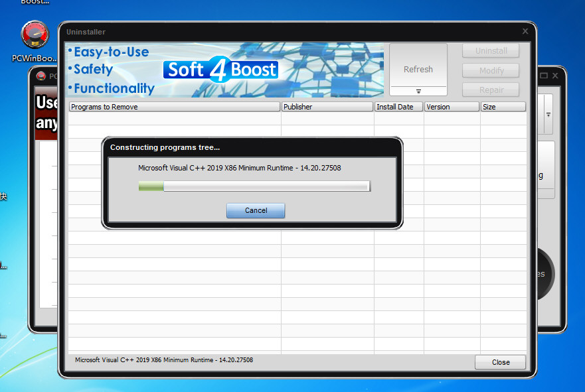The height and width of the screenshot is (392, 585).
Task: Open the PCWinBoost desktop icon
Action: [x=35, y=41]
